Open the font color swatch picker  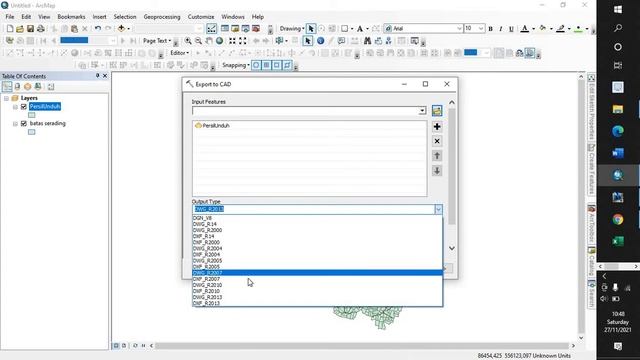click(525, 29)
